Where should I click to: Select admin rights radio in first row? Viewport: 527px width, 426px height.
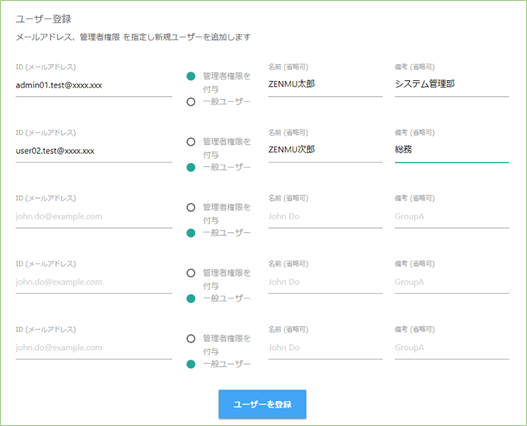[191, 76]
